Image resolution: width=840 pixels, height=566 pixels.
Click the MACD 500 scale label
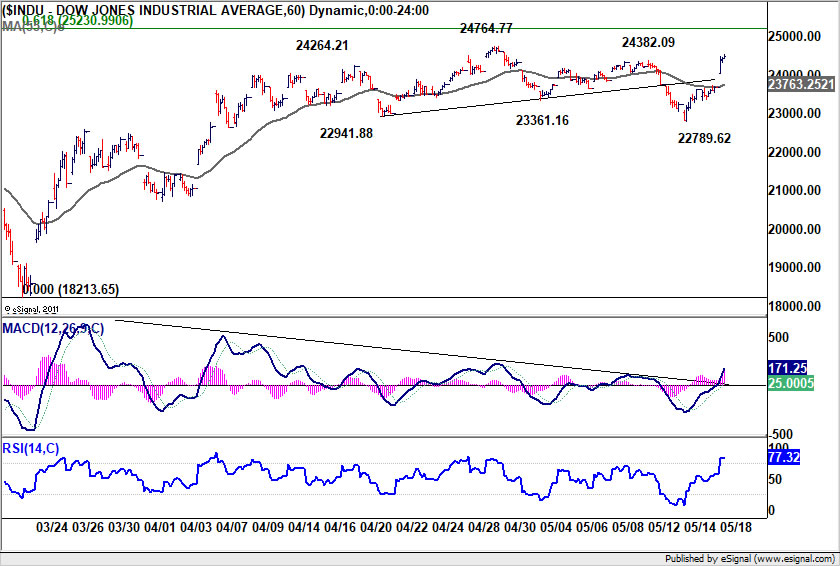tap(779, 337)
